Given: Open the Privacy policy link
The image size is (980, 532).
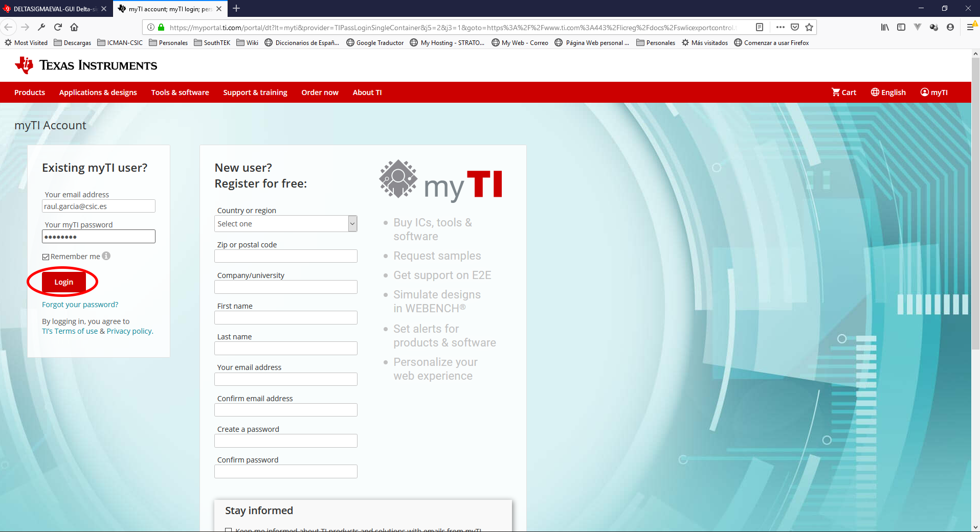Looking at the screenshot, I should [x=130, y=331].
